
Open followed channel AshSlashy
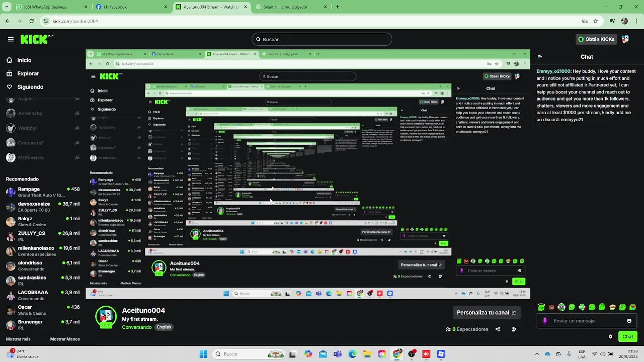click(43, 113)
